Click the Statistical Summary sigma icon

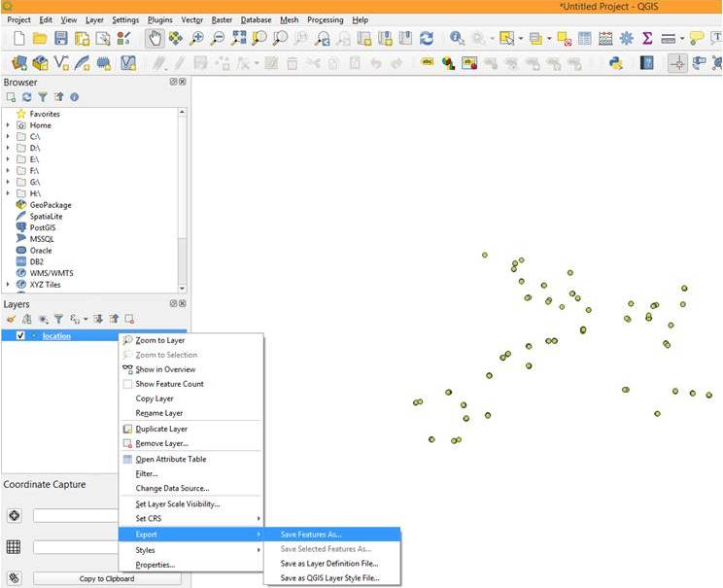(647, 39)
